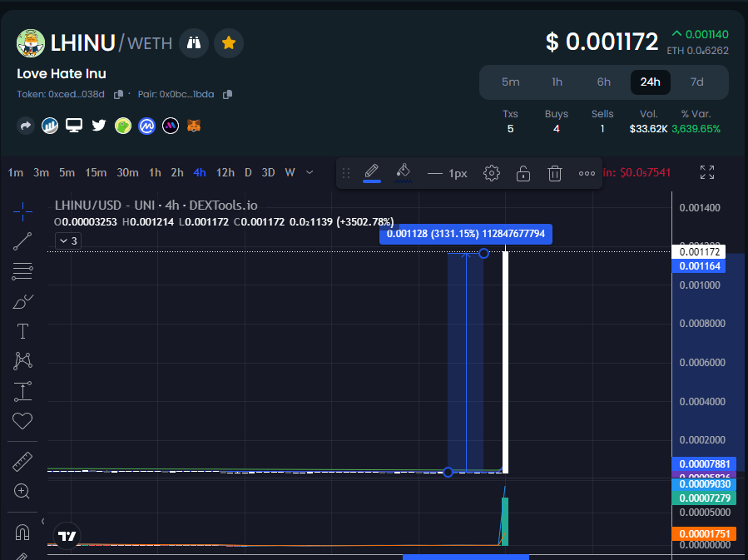Image resolution: width=748 pixels, height=560 pixels.
Task: Click the line color pencil icon
Action: click(x=372, y=173)
